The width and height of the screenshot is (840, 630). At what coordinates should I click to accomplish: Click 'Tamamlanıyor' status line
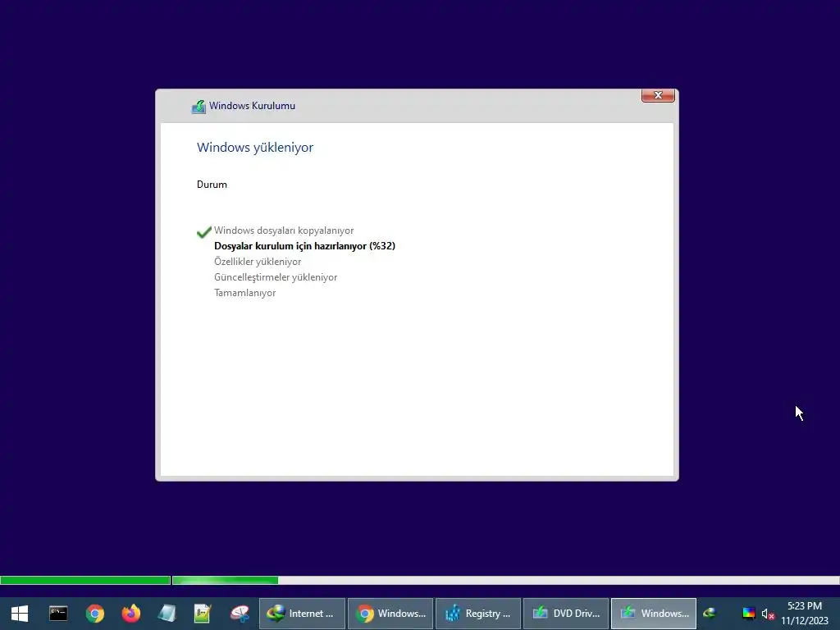click(244, 293)
